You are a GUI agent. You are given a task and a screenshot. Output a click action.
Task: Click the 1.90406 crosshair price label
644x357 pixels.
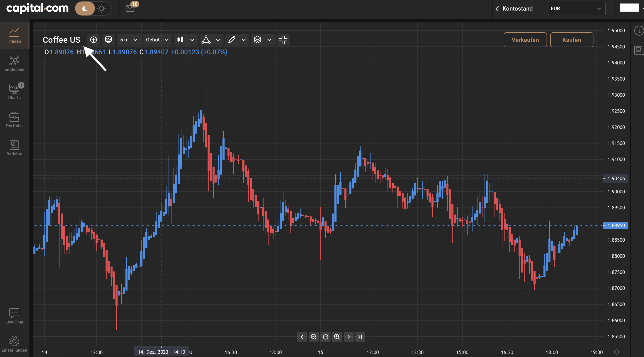click(x=615, y=178)
